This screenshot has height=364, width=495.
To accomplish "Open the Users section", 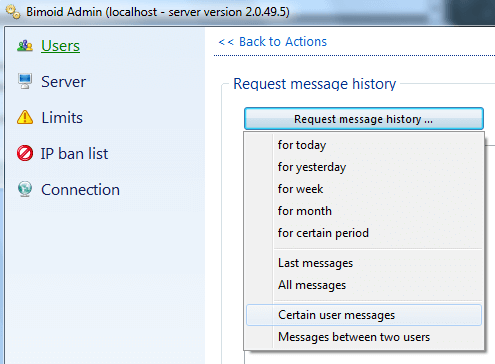I will pos(60,46).
